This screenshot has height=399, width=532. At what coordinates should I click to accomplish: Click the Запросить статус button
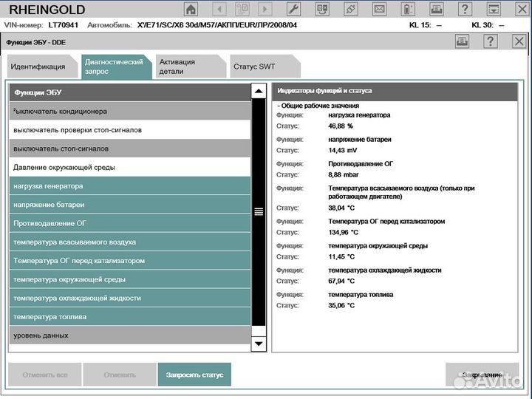[194, 375]
